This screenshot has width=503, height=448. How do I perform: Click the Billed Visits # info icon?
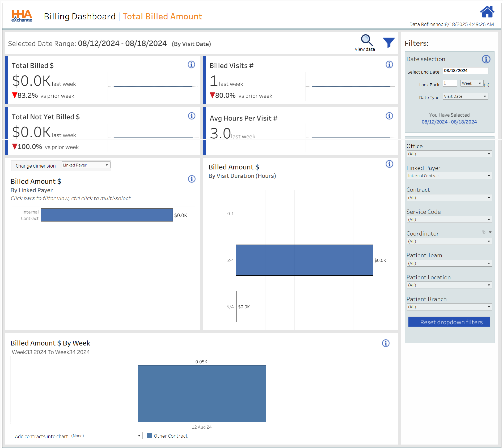tap(389, 65)
